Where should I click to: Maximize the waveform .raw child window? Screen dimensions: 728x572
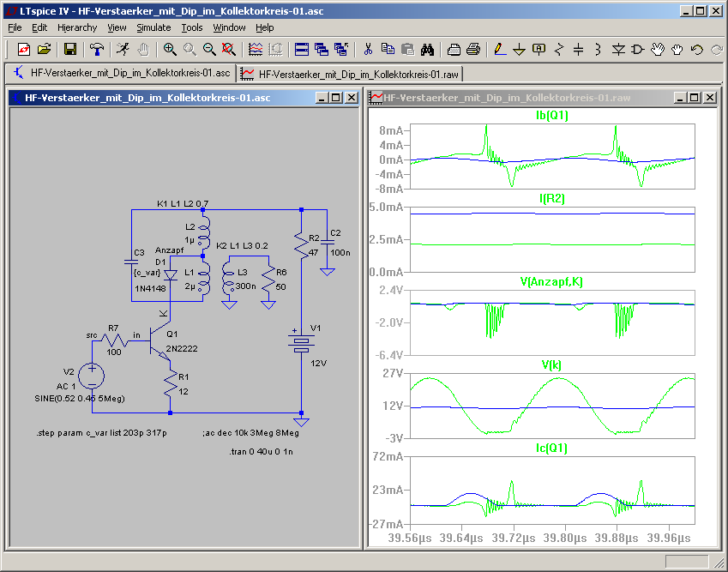(x=694, y=98)
